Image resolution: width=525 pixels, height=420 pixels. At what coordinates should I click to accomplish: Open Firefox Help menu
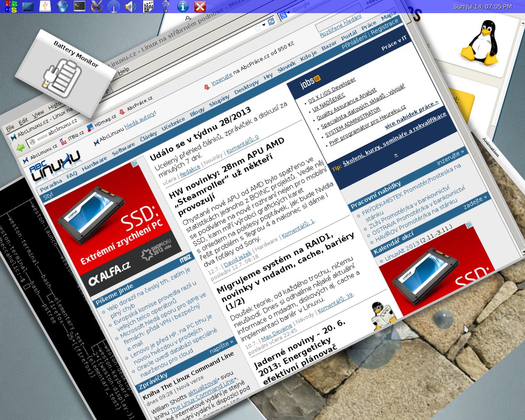tap(124, 71)
